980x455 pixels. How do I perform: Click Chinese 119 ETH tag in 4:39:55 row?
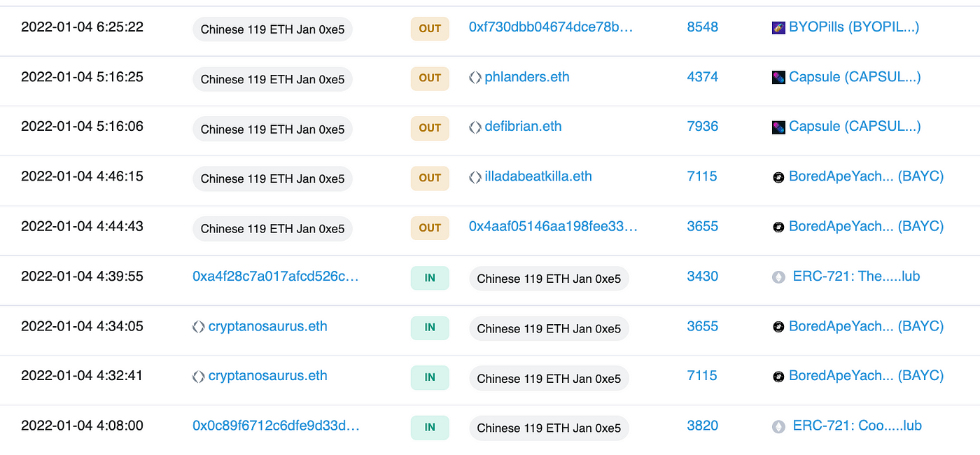click(549, 279)
